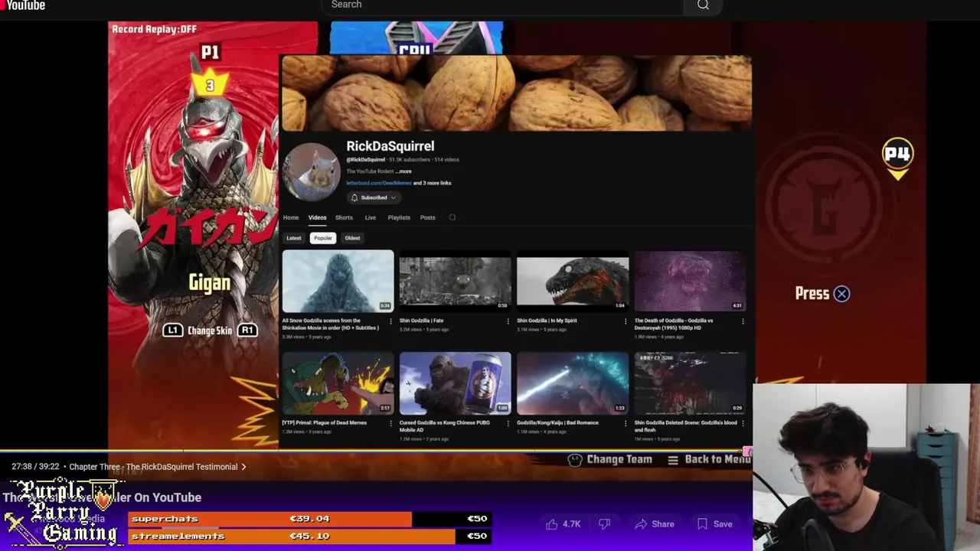Open three-dot menu for 'Shin Godzilla Deleted Scene'
Image resolution: width=980 pixels, height=551 pixels.
click(743, 423)
